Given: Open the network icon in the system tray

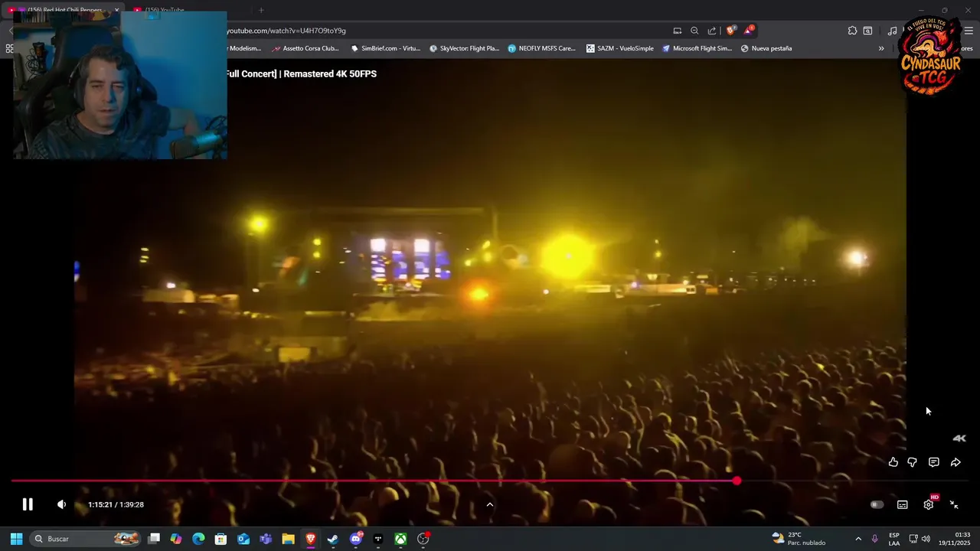Looking at the screenshot, I should point(913,539).
